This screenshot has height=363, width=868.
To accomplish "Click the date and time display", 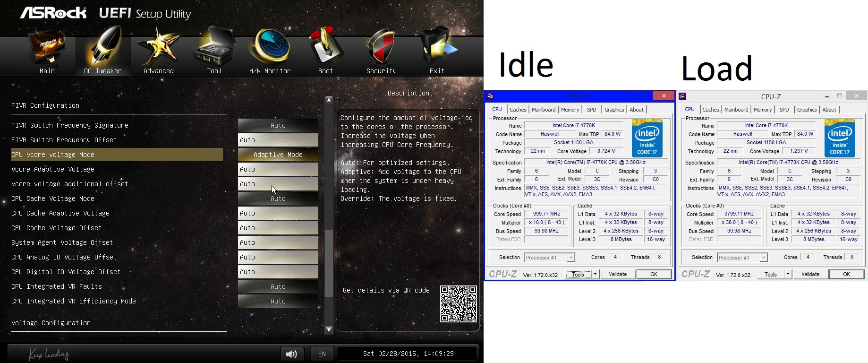I will tap(408, 354).
